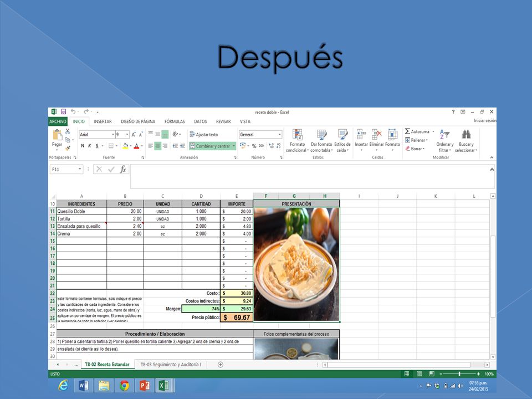Click the Formato cells button
The image size is (532, 399).
click(392, 140)
